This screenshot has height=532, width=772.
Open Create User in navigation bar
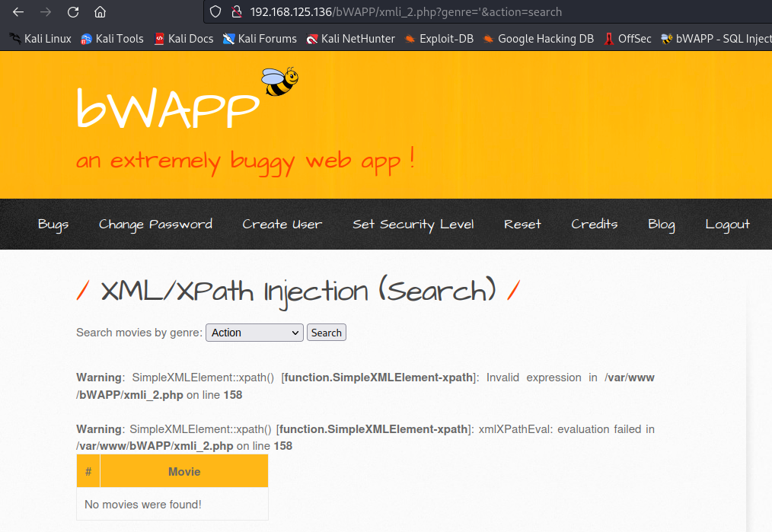282,225
